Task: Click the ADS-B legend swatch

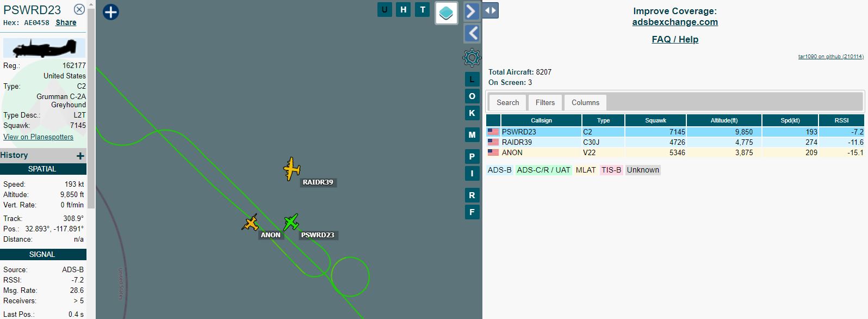Action: pos(499,170)
